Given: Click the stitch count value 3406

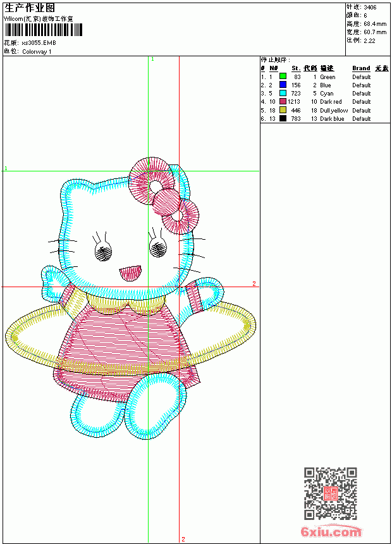Looking at the screenshot, I should (x=370, y=7).
